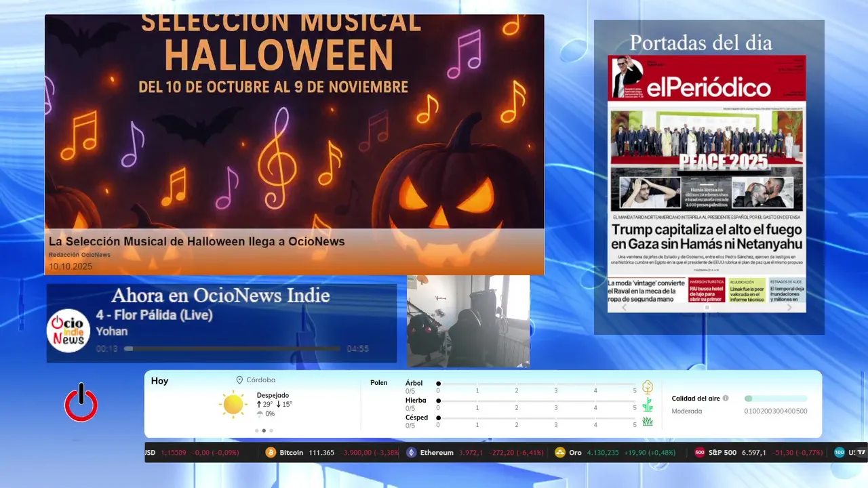This screenshot has height=488, width=868.
Task: Click the air quality info icon
Action: pos(726,399)
